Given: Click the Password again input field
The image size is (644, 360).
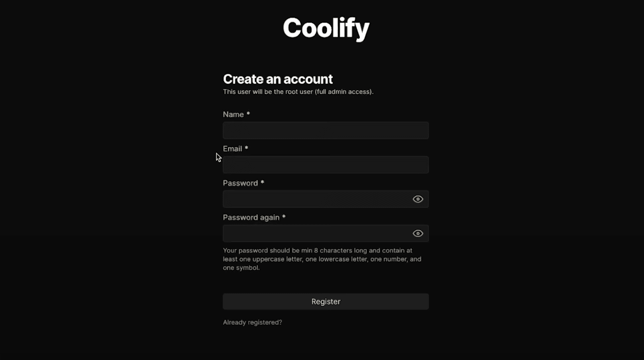Looking at the screenshot, I should [x=315, y=233].
